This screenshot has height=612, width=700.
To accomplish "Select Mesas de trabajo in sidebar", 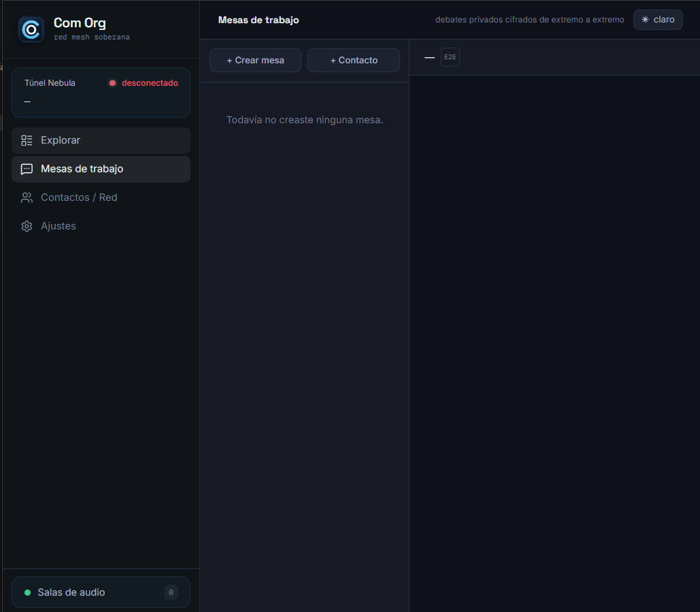I will [x=101, y=170].
